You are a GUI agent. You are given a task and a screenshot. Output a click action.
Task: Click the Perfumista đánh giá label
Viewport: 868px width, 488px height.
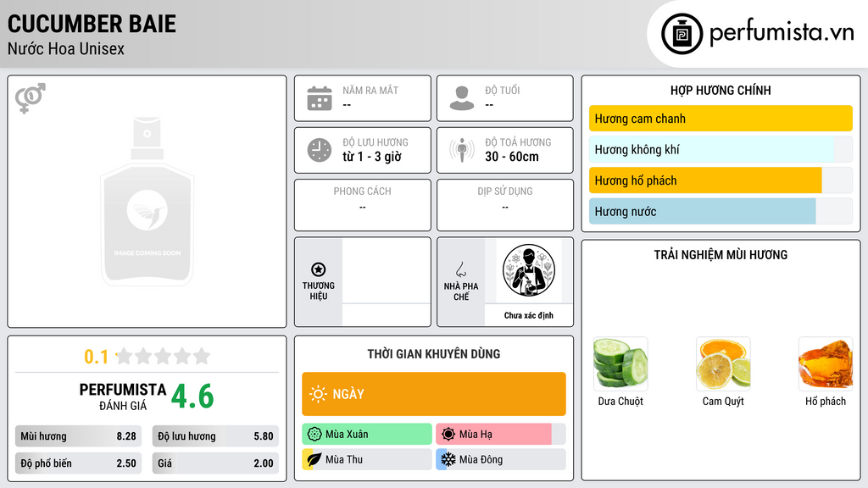point(123,396)
